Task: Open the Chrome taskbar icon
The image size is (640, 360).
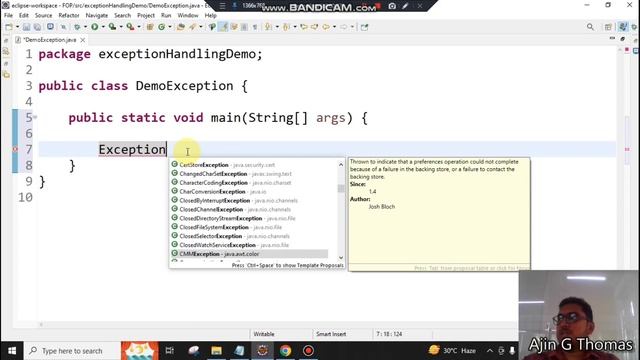Action: click(x=285, y=351)
